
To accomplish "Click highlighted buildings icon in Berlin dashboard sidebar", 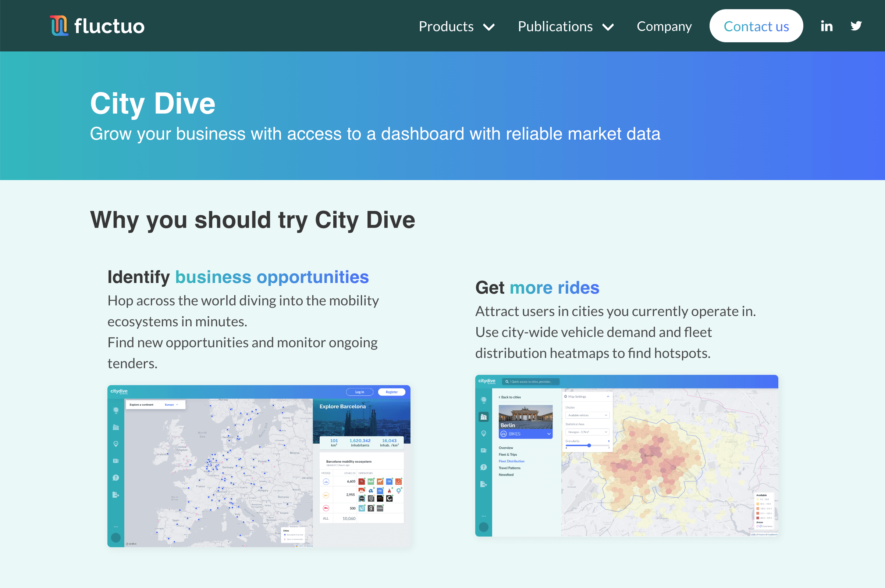I will tap(483, 417).
